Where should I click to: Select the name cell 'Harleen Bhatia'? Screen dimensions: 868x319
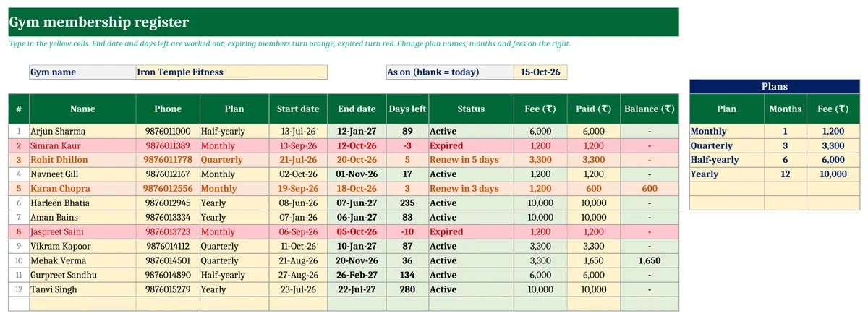coord(82,203)
